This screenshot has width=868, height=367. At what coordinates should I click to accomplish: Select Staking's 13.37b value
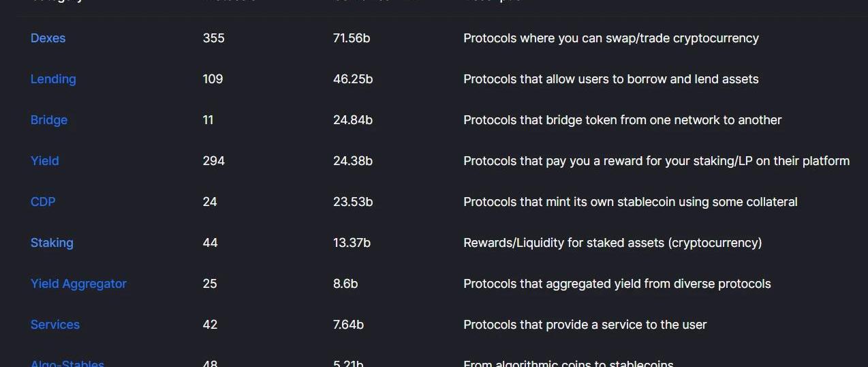tap(352, 243)
